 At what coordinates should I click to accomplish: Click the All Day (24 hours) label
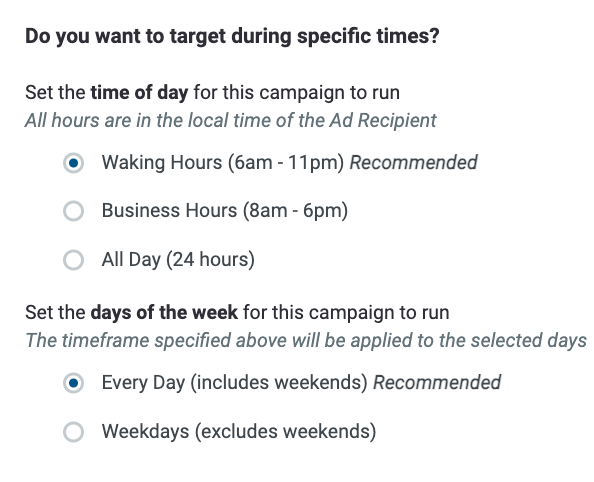tap(178, 260)
